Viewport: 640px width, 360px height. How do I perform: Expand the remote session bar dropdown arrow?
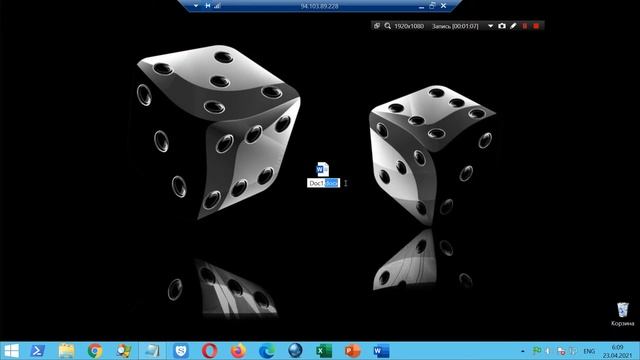196,6
